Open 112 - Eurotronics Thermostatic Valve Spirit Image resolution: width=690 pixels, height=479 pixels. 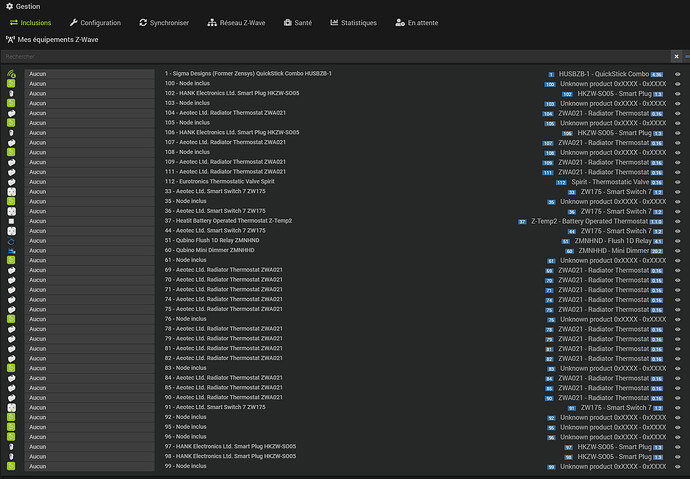tap(220, 181)
